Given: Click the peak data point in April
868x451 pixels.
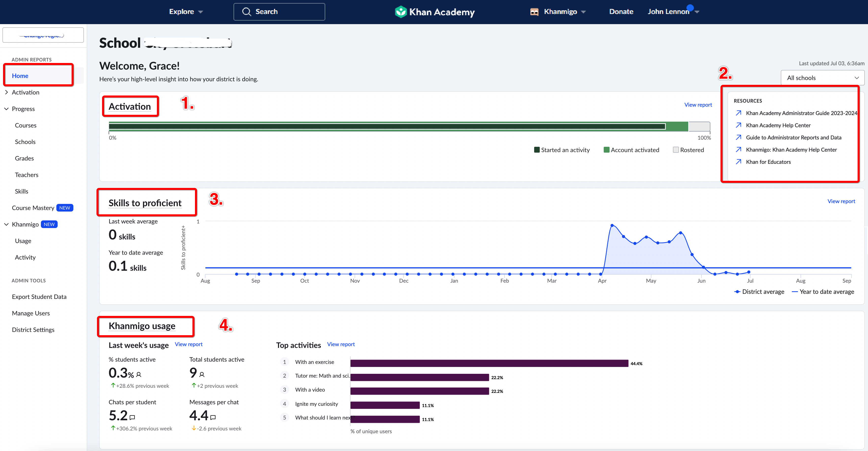Looking at the screenshot, I should click(612, 225).
